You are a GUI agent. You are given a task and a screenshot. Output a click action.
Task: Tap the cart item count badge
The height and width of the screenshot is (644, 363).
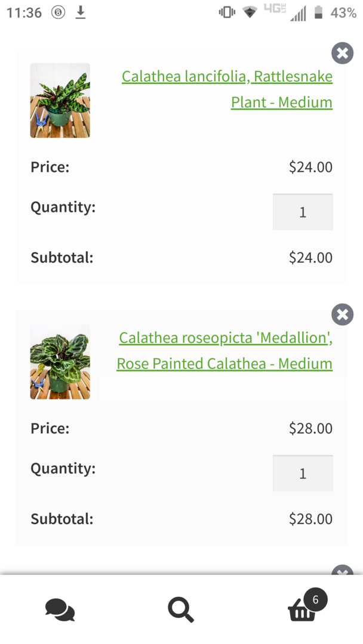[315, 599]
